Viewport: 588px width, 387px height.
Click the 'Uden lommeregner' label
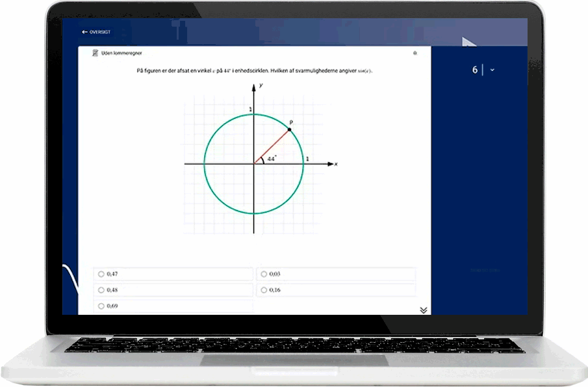coord(121,53)
